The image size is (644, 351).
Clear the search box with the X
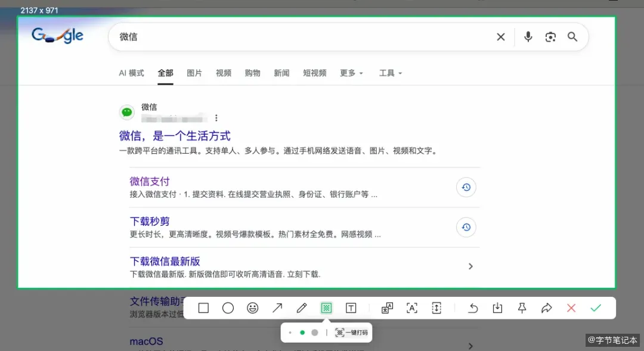501,37
